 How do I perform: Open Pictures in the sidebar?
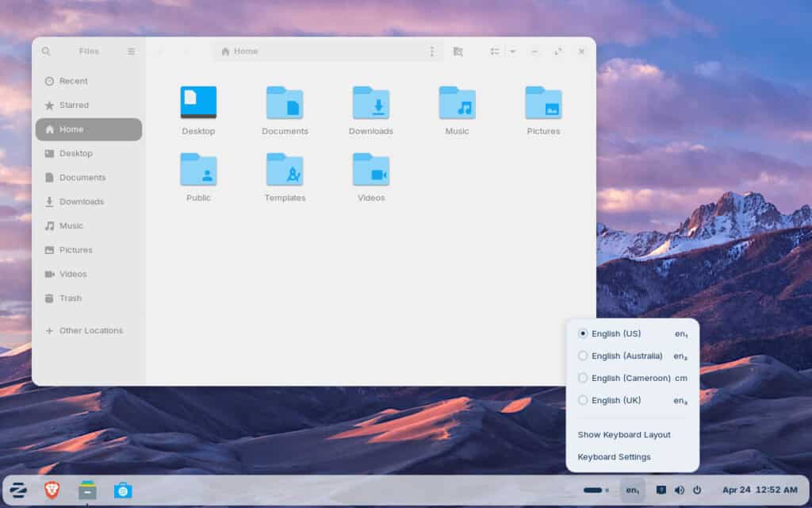[89, 250]
